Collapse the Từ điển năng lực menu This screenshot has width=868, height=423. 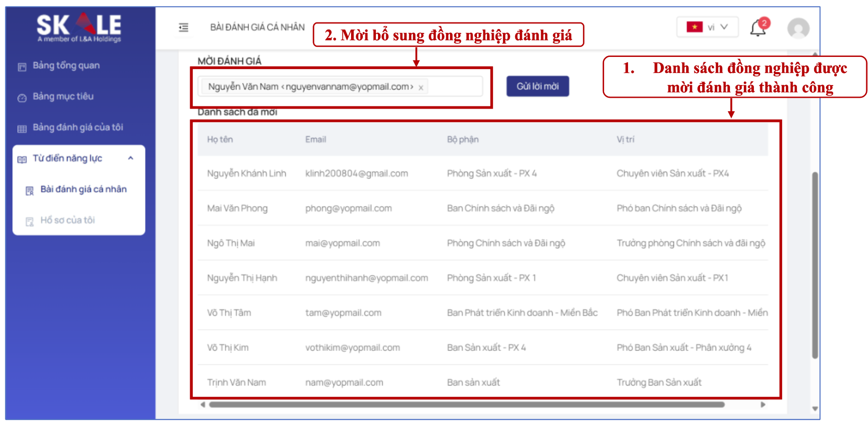click(x=130, y=159)
